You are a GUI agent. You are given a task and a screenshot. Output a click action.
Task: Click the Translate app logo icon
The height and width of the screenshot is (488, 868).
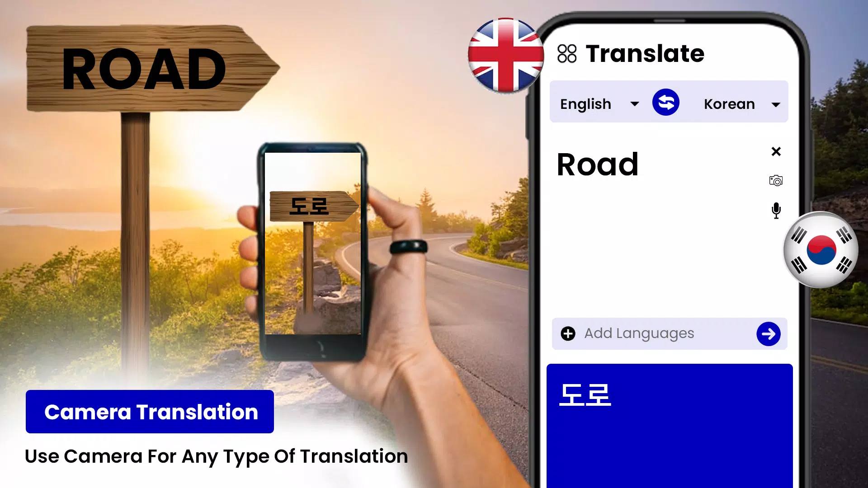click(x=566, y=53)
